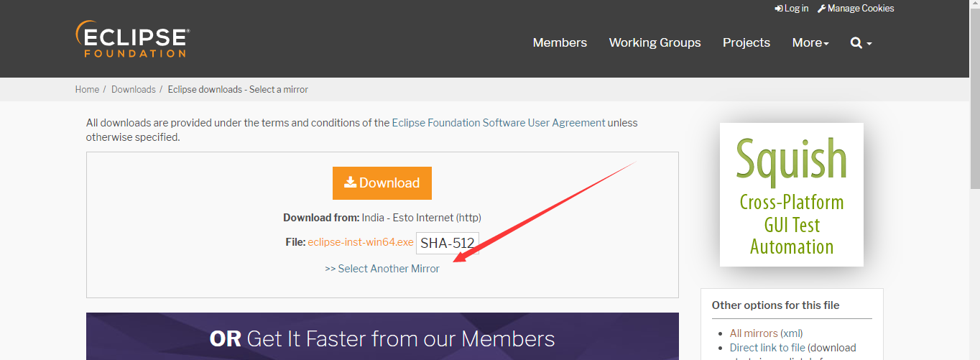Go to Working Groups page

click(655, 43)
